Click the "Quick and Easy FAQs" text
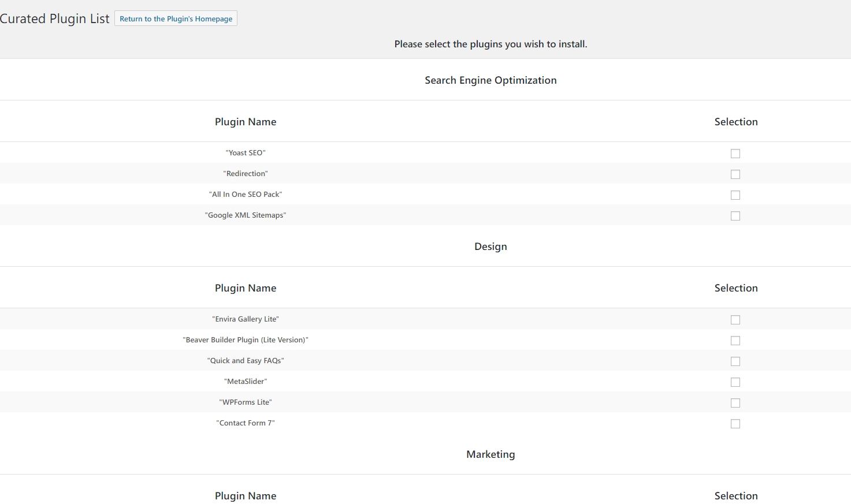The image size is (851, 504). tap(246, 361)
